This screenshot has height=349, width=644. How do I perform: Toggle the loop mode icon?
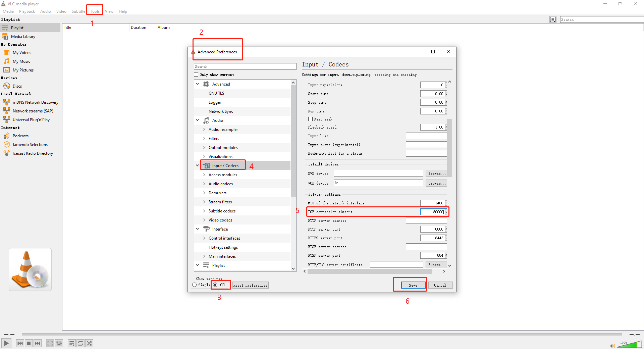click(x=80, y=343)
